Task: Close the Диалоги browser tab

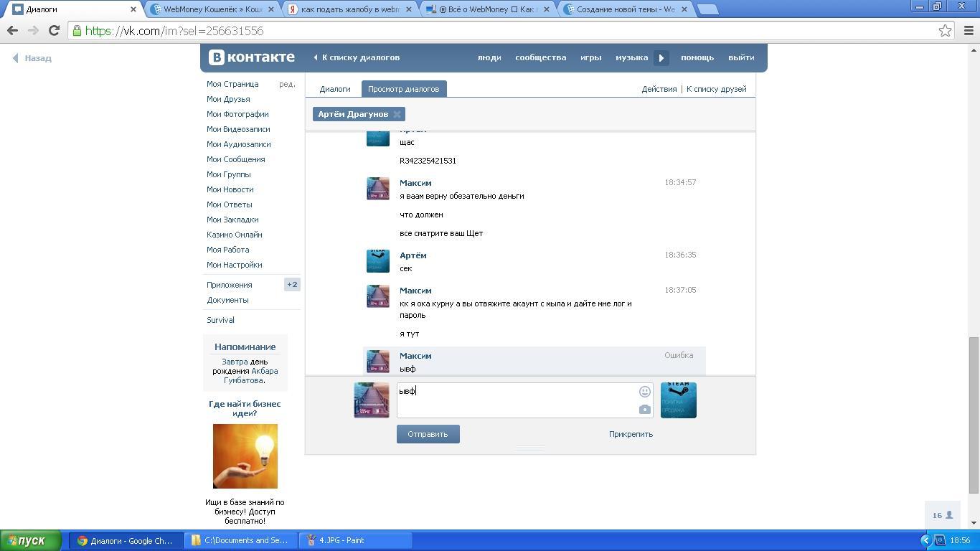Action: pyautogui.click(x=133, y=9)
